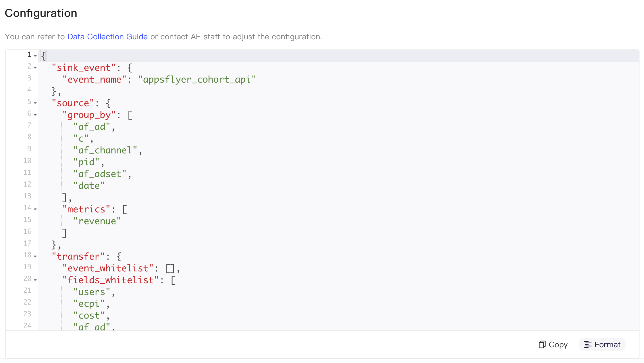Click the "source" key
The height and width of the screenshot is (363, 644).
[x=73, y=103]
